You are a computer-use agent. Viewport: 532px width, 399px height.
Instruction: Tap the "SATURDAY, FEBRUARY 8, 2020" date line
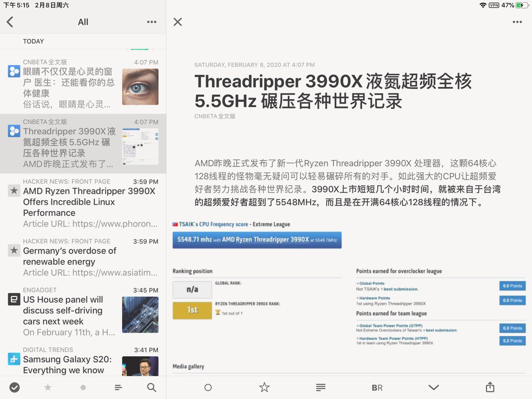254,65
